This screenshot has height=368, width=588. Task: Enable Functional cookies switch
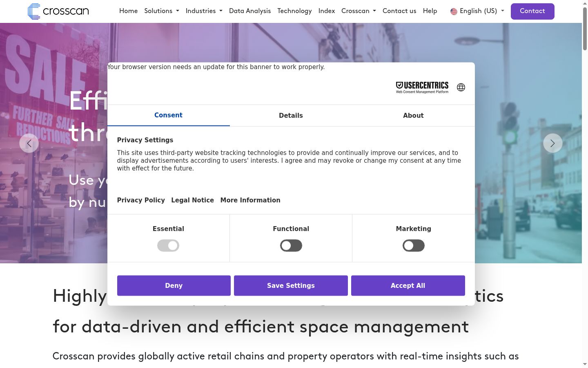point(291,246)
